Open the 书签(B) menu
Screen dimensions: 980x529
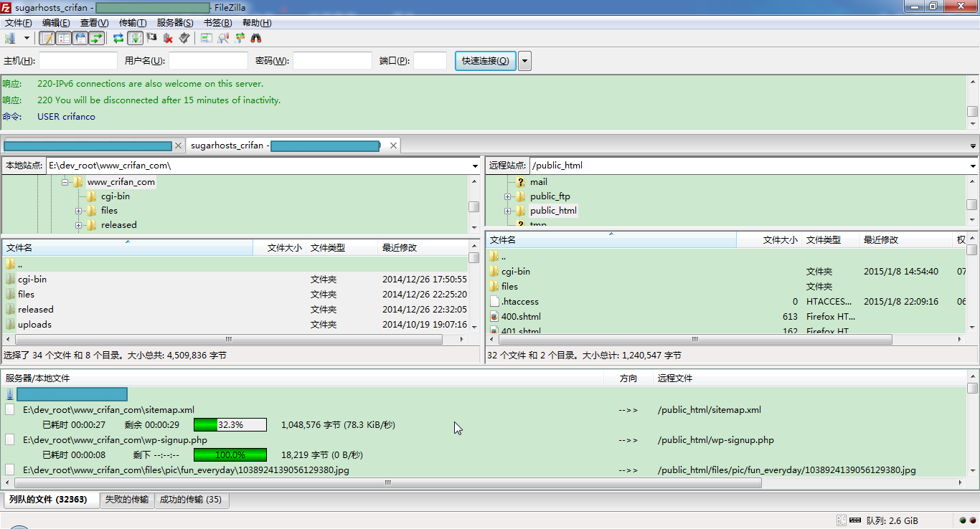(217, 23)
